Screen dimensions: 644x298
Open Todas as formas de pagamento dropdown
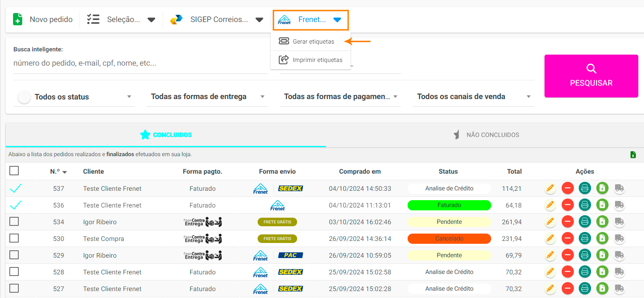(x=340, y=97)
